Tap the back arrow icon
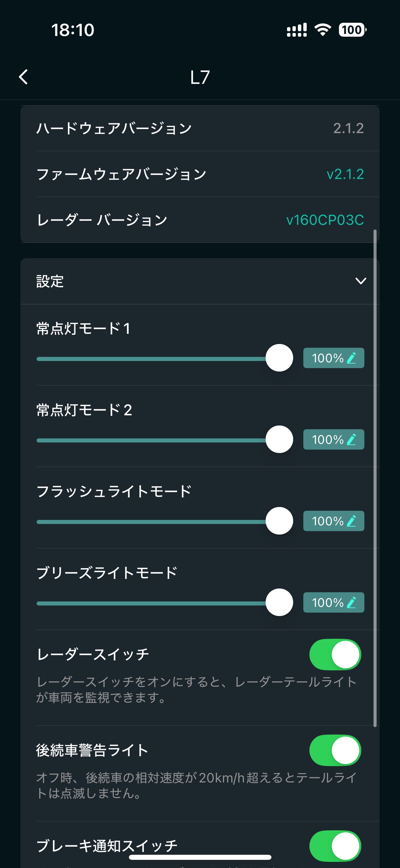400x868 pixels. tap(23, 77)
